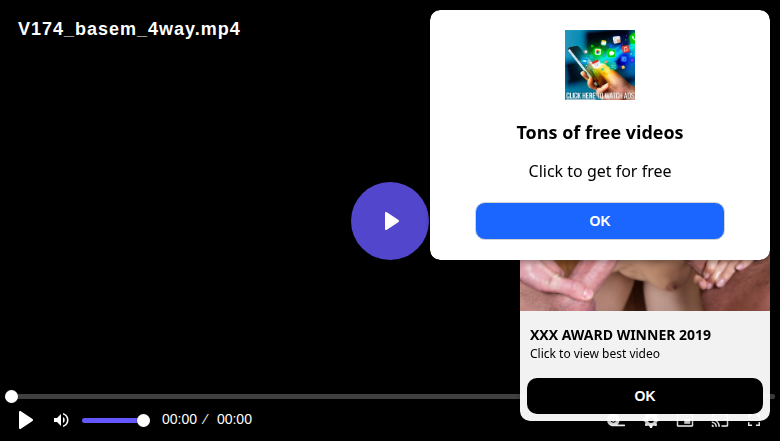
Task: Mute the audio with the speaker icon
Action: pos(61,420)
